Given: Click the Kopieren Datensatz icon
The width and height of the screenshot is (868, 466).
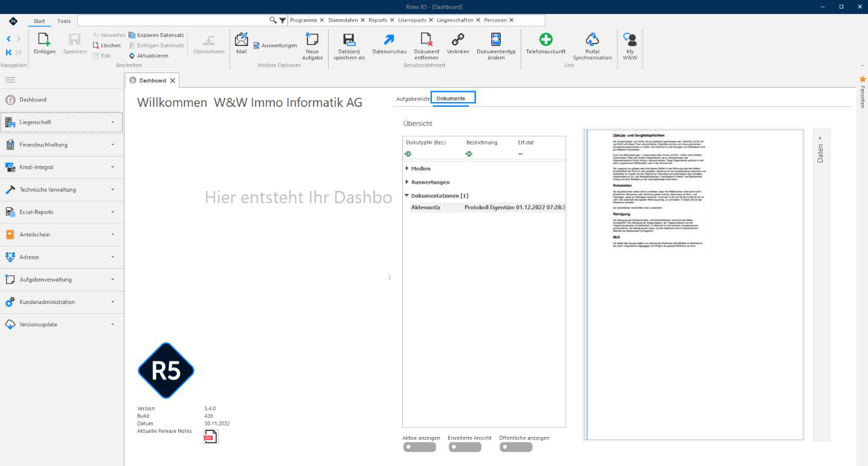Looking at the screenshot, I should click(132, 35).
